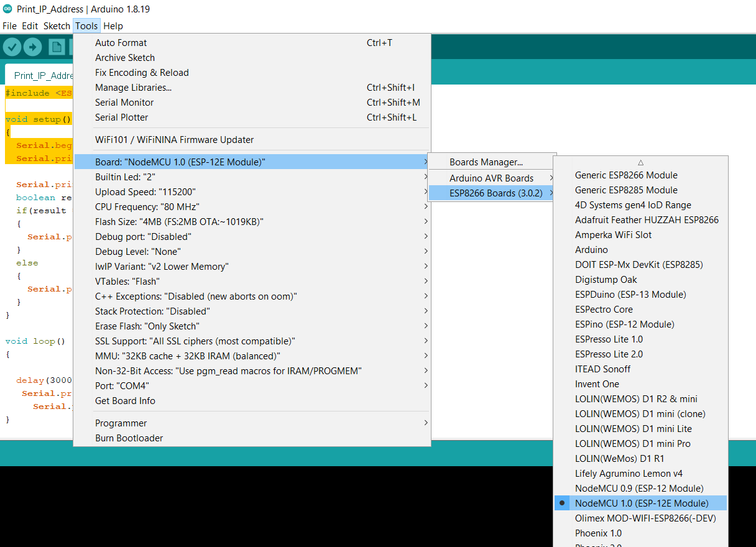Click the New sketch file icon
The width and height of the screenshot is (756, 547).
tap(57, 47)
